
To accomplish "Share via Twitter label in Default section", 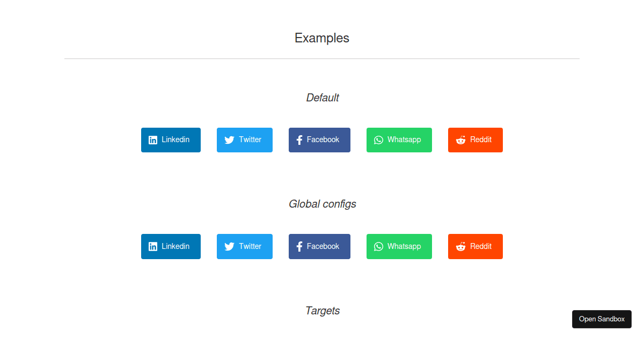I will pos(250,139).
